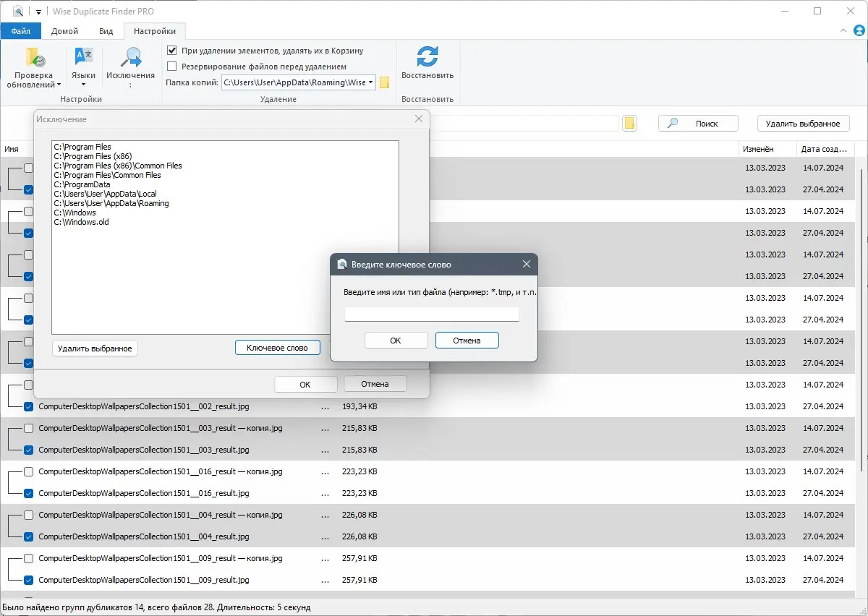The width and height of the screenshot is (868, 616).
Task: Click the status bar duplicates summary text
Action: coord(156,607)
